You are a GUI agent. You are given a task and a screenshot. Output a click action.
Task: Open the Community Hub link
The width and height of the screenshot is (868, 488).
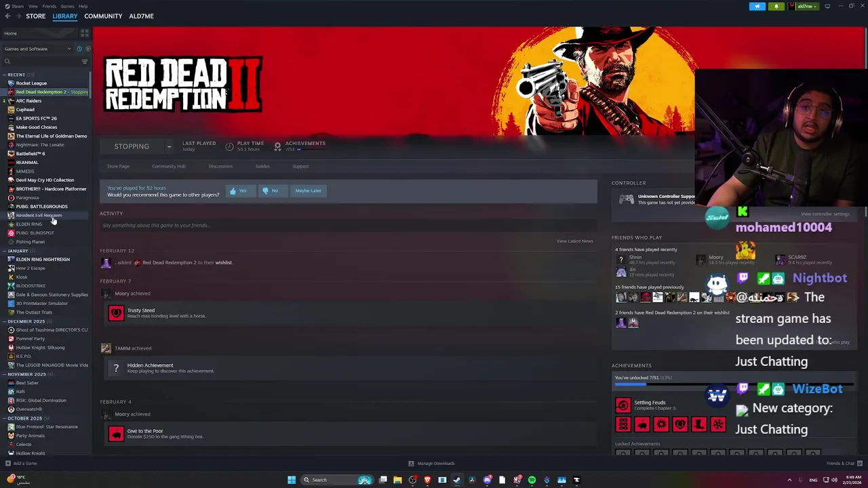pos(169,166)
